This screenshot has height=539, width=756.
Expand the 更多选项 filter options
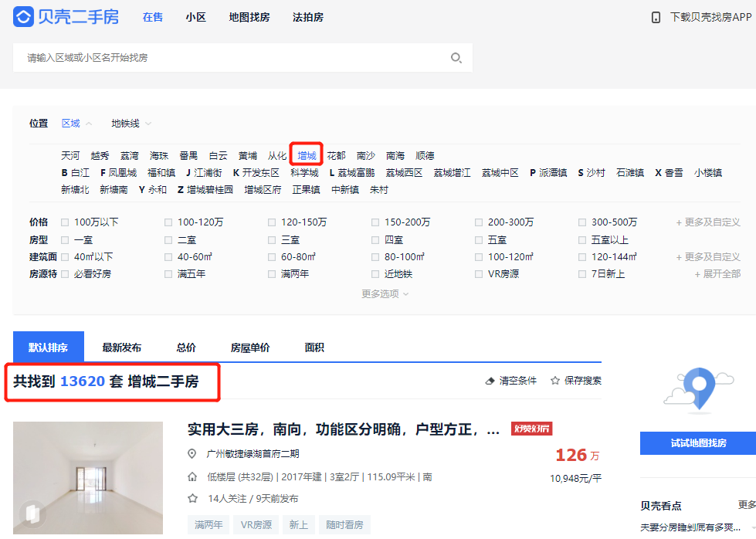385,294
